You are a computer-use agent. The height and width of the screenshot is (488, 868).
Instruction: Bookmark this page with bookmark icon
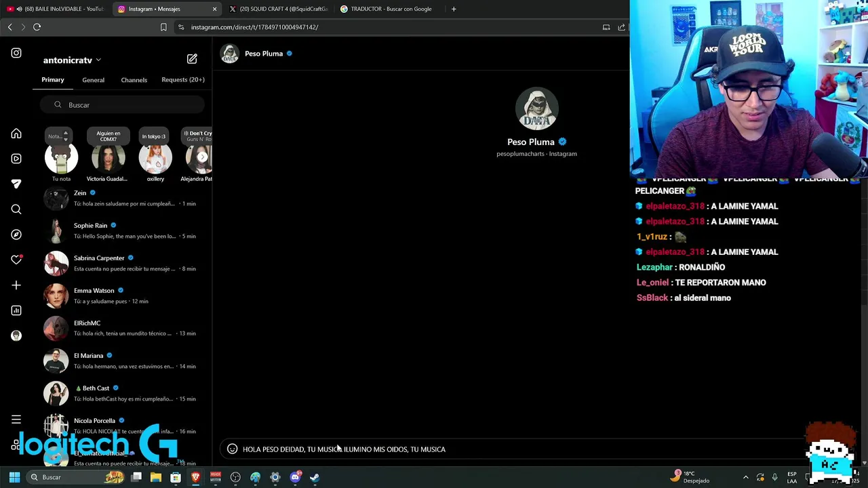[163, 27]
